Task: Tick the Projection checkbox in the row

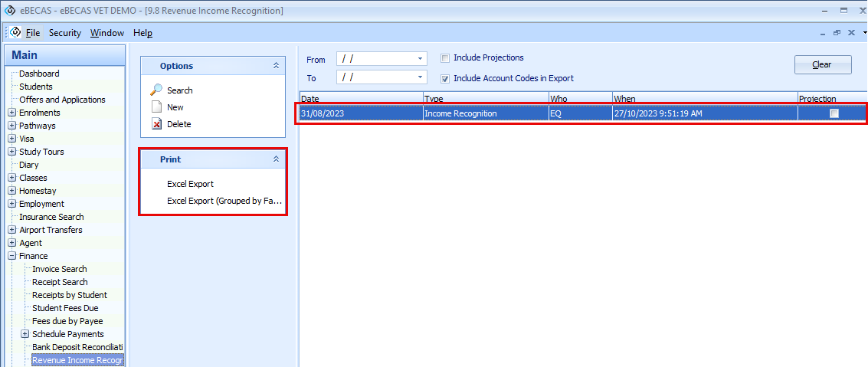Action: (x=834, y=113)
